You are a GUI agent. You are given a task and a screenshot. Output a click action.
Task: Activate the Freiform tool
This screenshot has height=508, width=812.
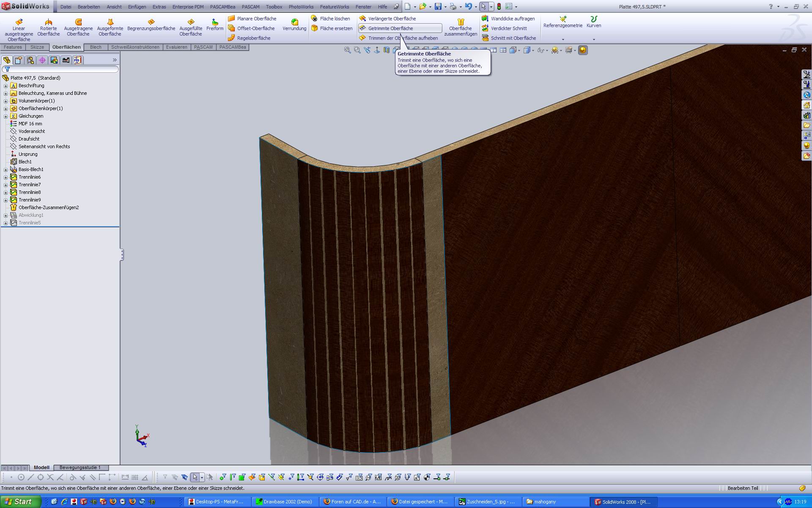215,25
